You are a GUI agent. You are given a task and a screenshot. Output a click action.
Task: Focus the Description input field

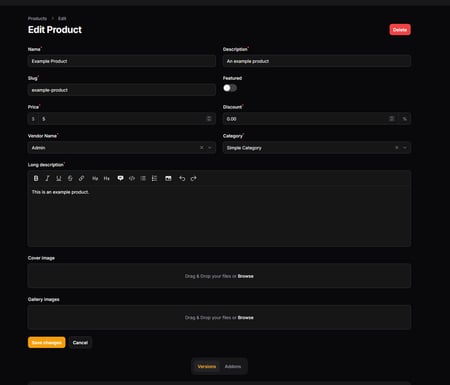(317, 61)
